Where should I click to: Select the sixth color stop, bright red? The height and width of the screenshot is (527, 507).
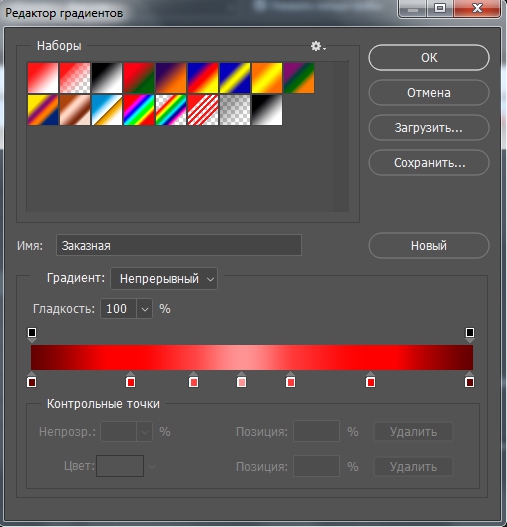coord(370,380)
